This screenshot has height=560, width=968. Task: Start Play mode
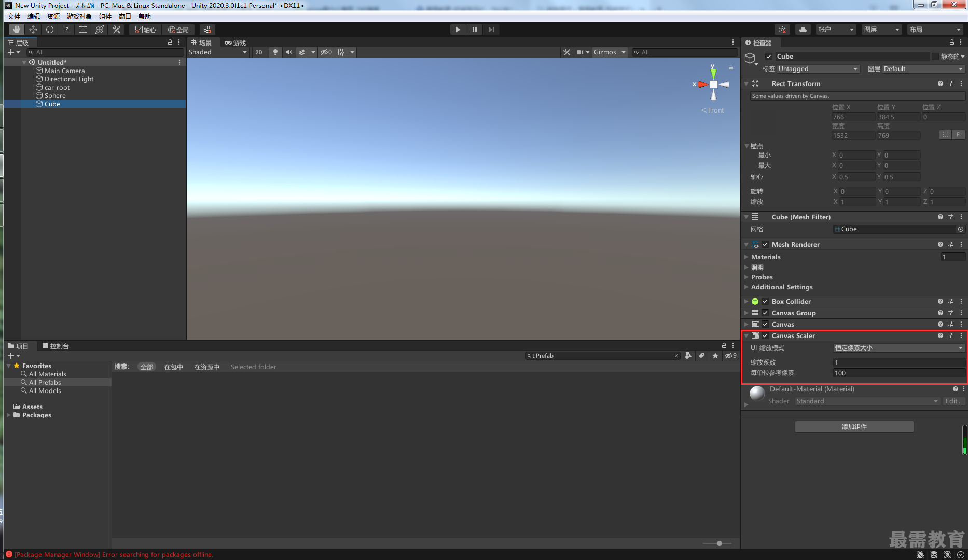pyautogui.click(x=458, y=30)
